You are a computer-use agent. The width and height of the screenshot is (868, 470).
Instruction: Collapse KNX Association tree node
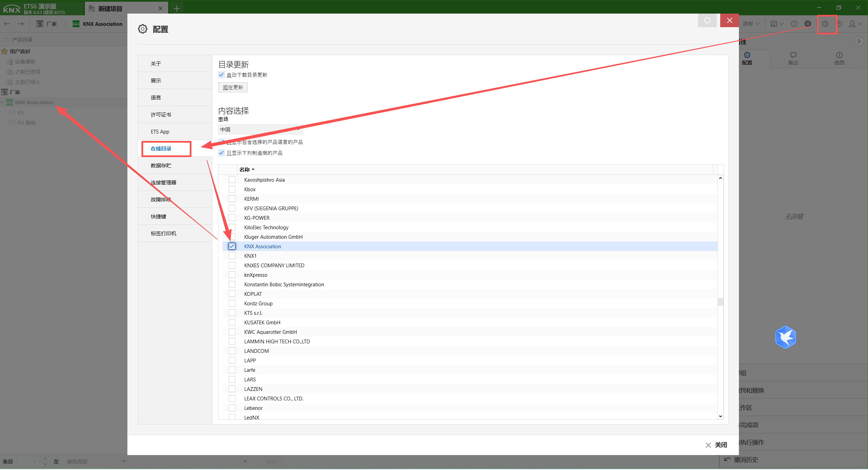click(x=3, y=102)
